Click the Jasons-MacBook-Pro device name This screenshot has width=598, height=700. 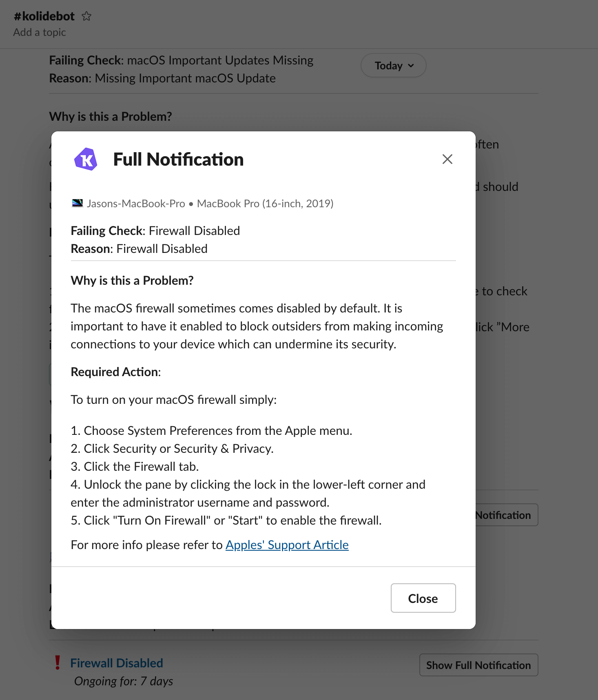136,204
